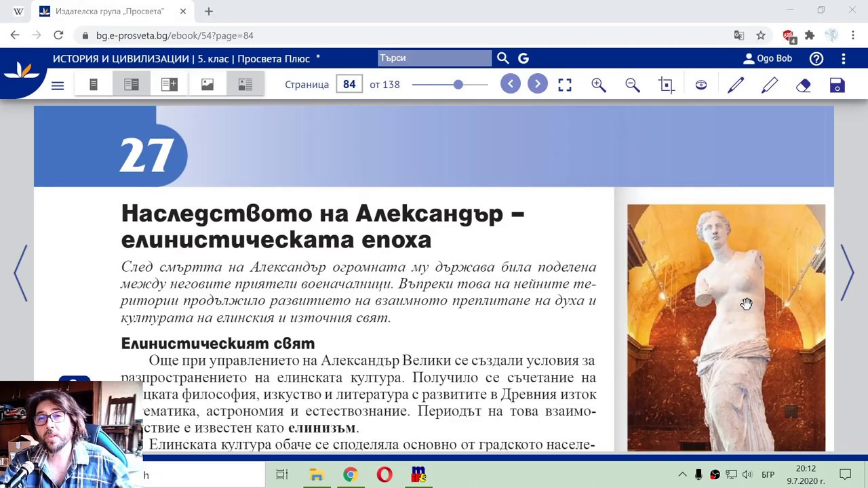Toggle the eye visibility icon
This screenshot has width=868, height=488.
tap(701, 85)
